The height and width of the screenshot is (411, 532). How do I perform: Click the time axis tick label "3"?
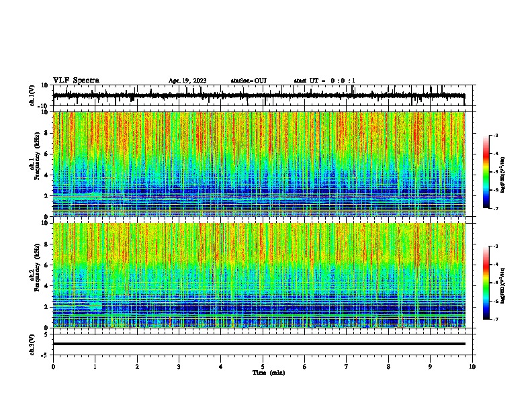(179, 367)
